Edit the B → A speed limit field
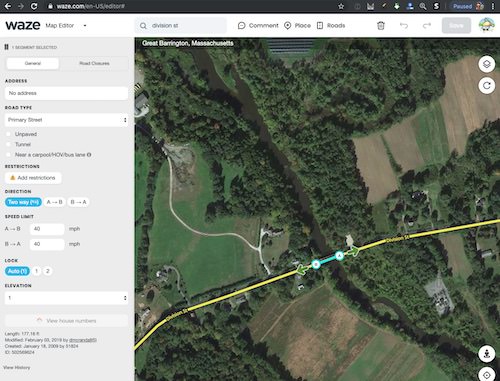Screen dimensions: 500x381 (x=47, y=244)
